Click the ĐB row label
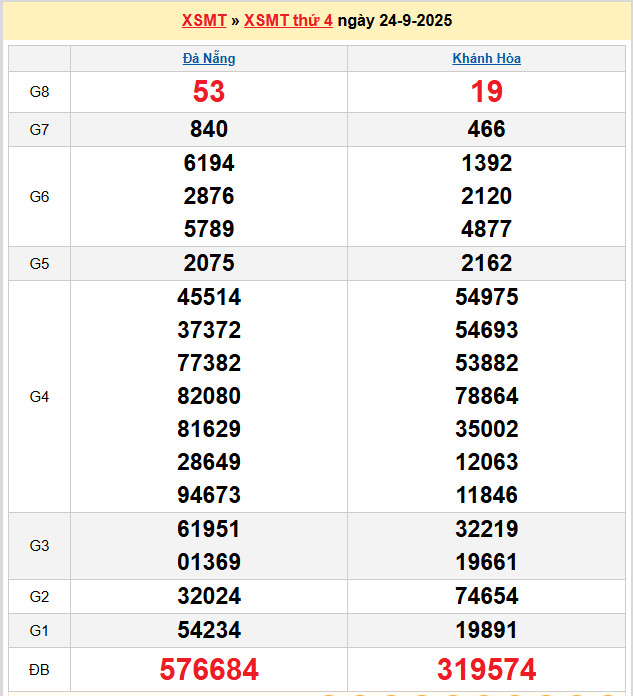The width and height of the screenshot is (633, 696). [39, 669]
